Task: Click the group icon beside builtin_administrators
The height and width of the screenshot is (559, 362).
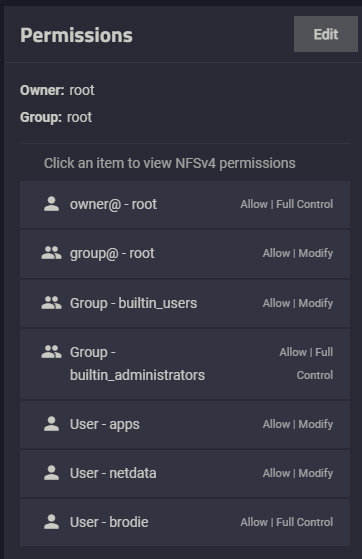Action: tap(51, 352)
